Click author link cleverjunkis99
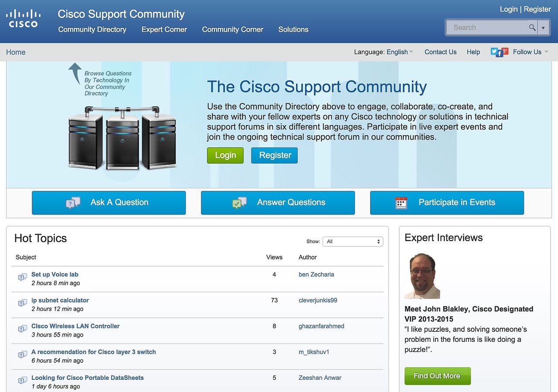 (318, 300)
